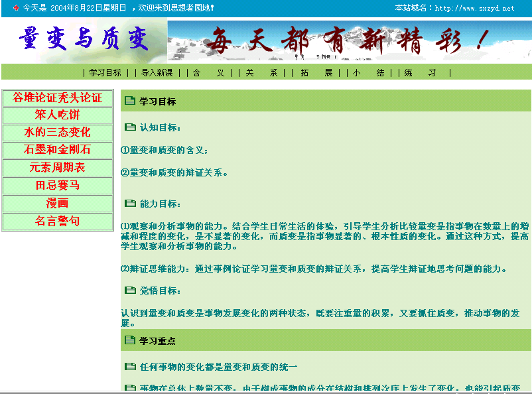532x394 pixels.
Task: Open 导入新课 in the navigation bar
Action: pos(157,73)
